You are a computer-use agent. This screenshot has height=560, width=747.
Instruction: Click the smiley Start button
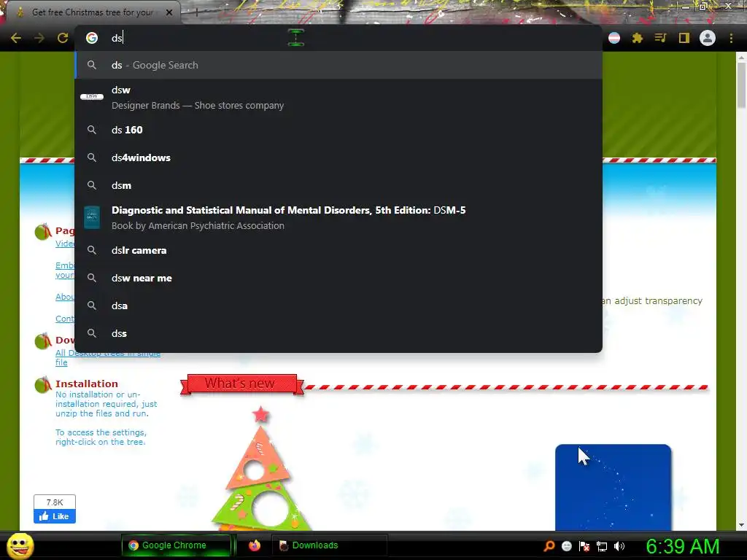[20, 545]
